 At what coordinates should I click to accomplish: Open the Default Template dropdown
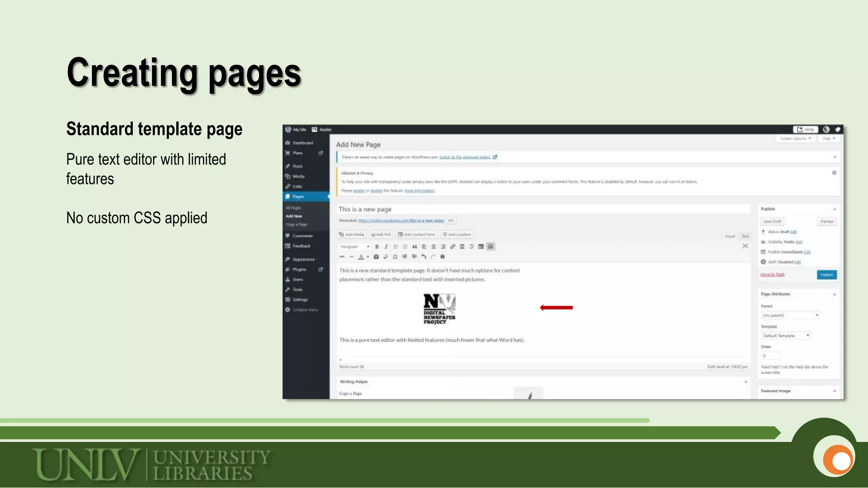coord(786,335)
